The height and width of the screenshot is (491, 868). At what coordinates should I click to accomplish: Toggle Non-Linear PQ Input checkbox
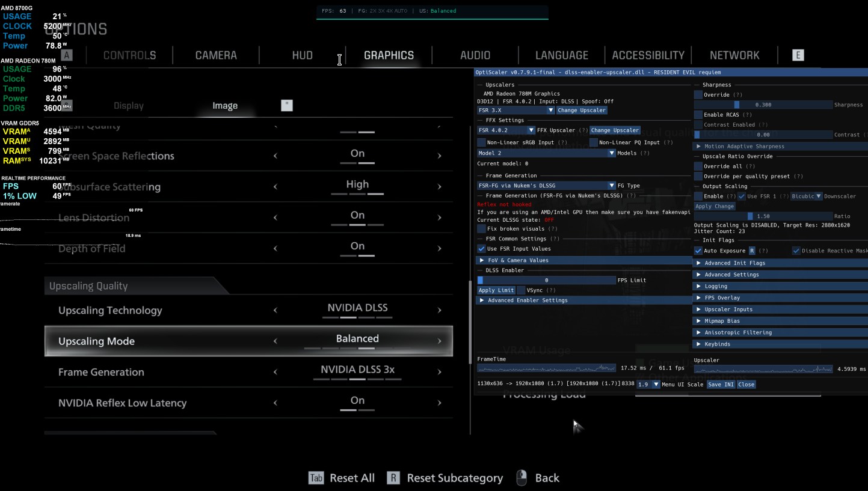594,142
